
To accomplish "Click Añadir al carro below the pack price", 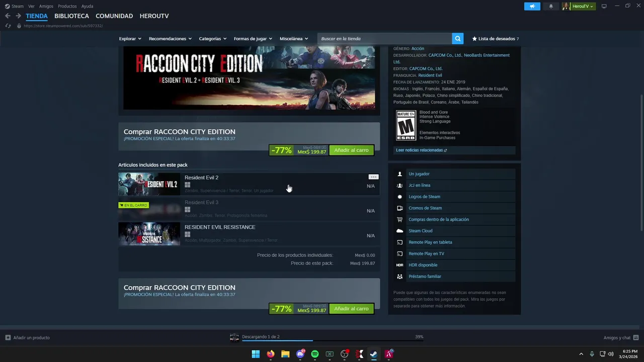I will pos(351,309).
